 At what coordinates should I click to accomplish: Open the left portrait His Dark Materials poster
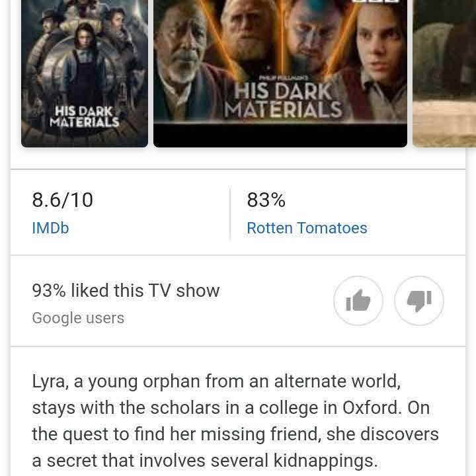85,73
